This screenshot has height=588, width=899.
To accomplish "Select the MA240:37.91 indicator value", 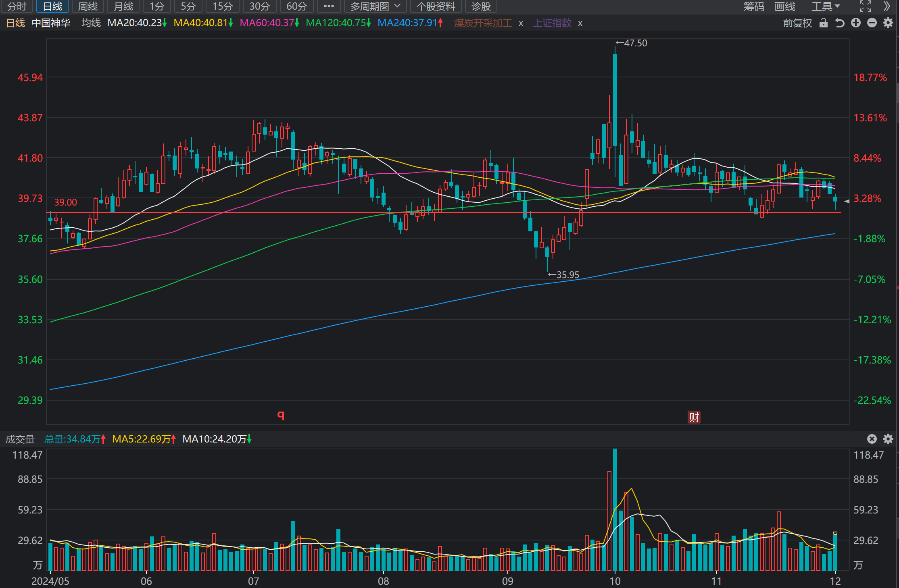I will (x=410, y=23).
